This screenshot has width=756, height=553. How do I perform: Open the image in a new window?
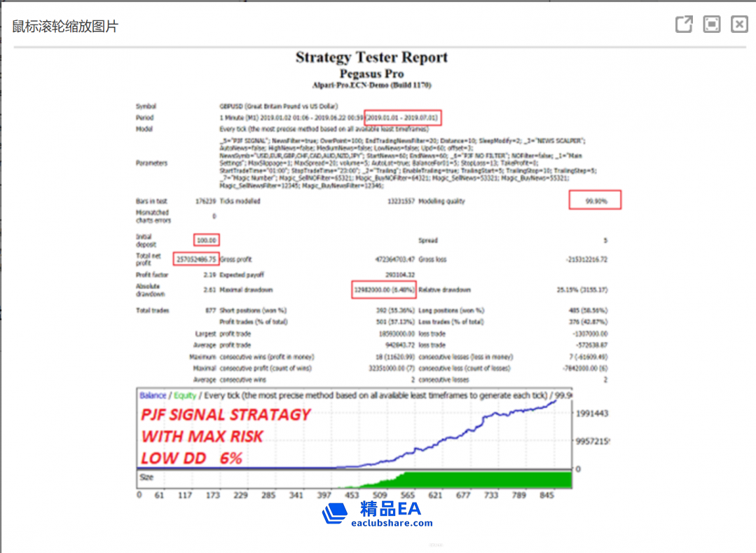[x=684, y=24]
